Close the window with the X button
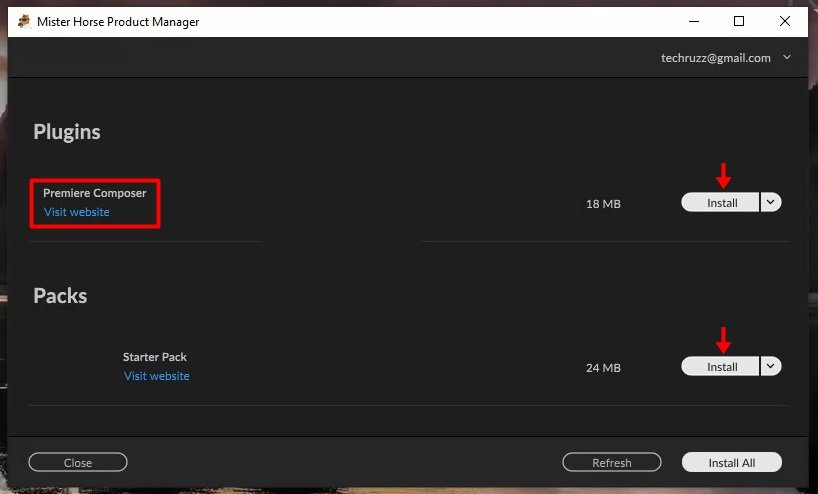Viewport: 818px width, 494px height. click(x=784, y=21)
